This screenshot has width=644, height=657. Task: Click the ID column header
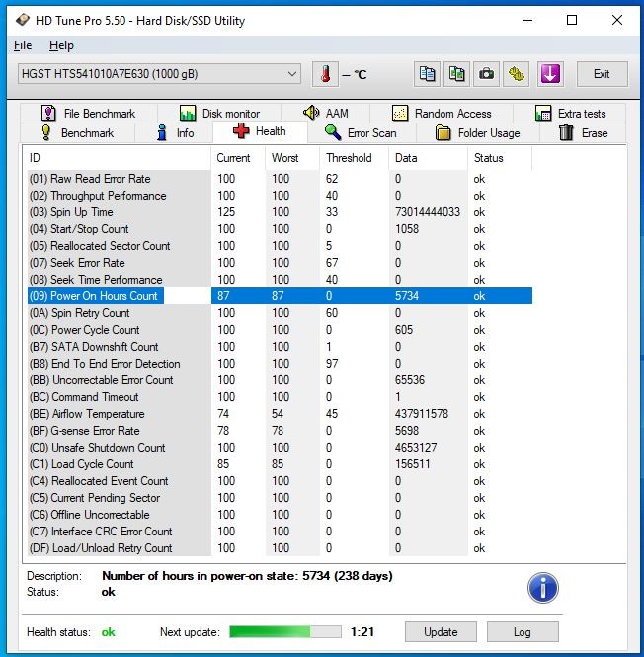[118, 158]
